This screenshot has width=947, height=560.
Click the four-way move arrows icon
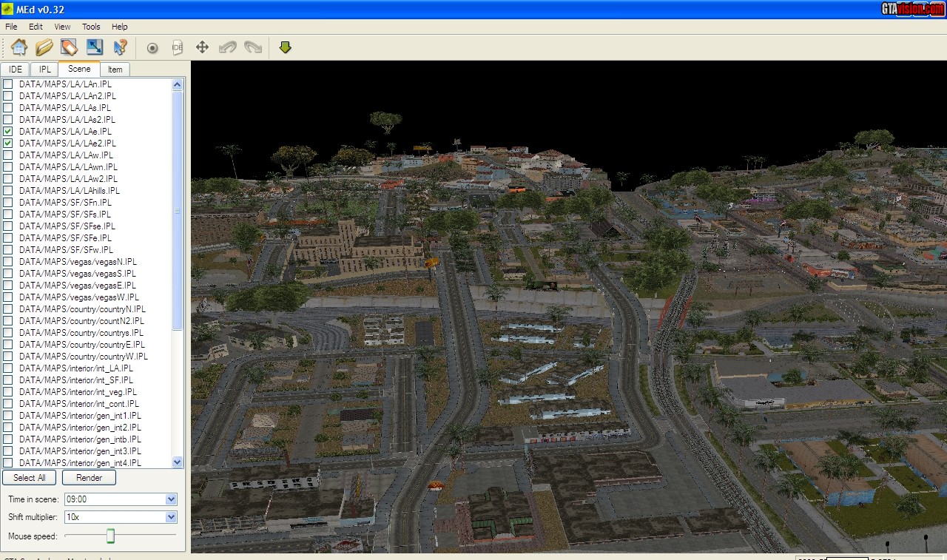[x=202, y=47]
